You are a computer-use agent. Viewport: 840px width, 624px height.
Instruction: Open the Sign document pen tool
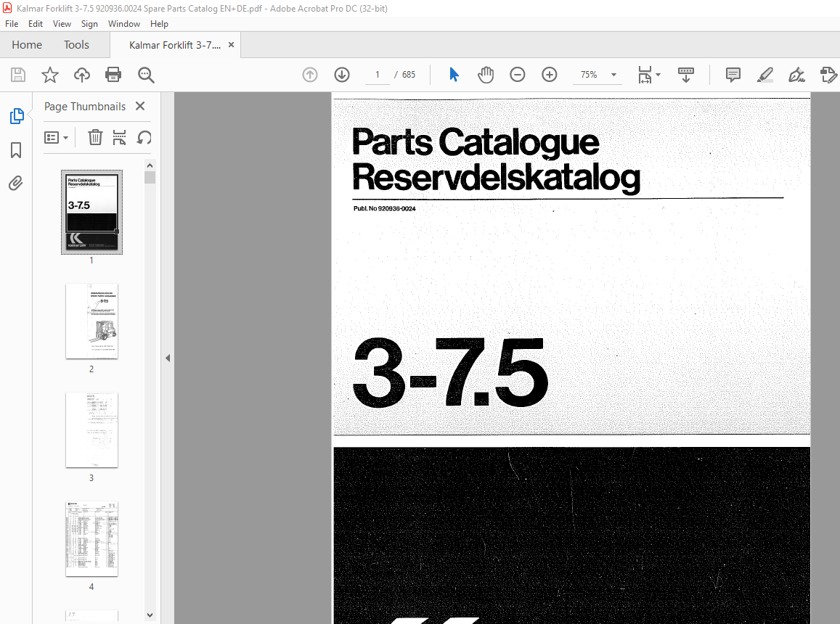(x=796, y=75)
